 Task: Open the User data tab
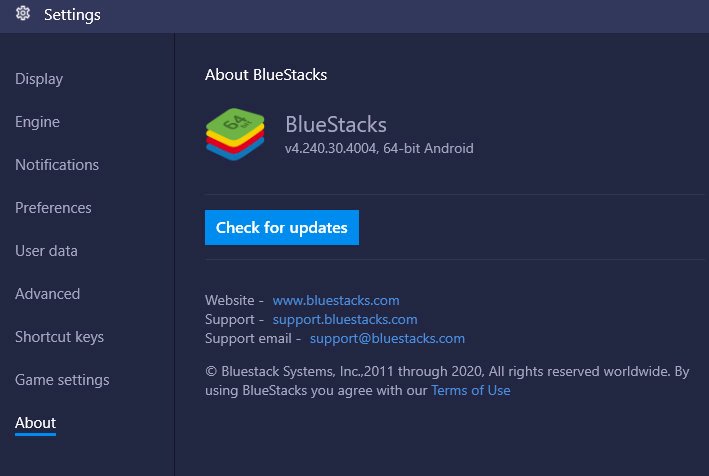tap(46, 251)
